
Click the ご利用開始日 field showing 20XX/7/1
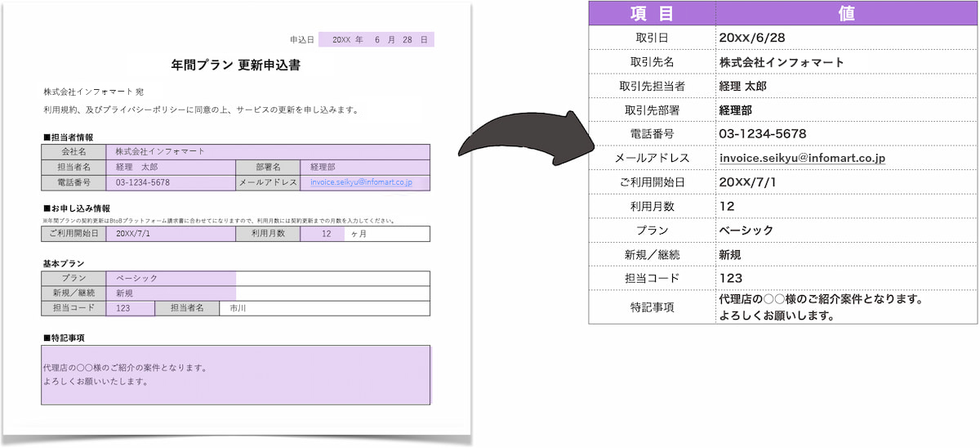[x=171, y=234]
